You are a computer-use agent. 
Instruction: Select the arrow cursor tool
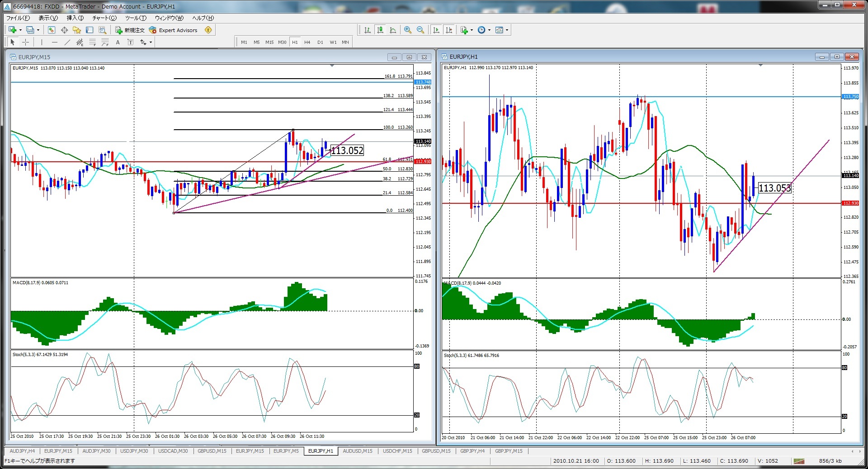13,42
